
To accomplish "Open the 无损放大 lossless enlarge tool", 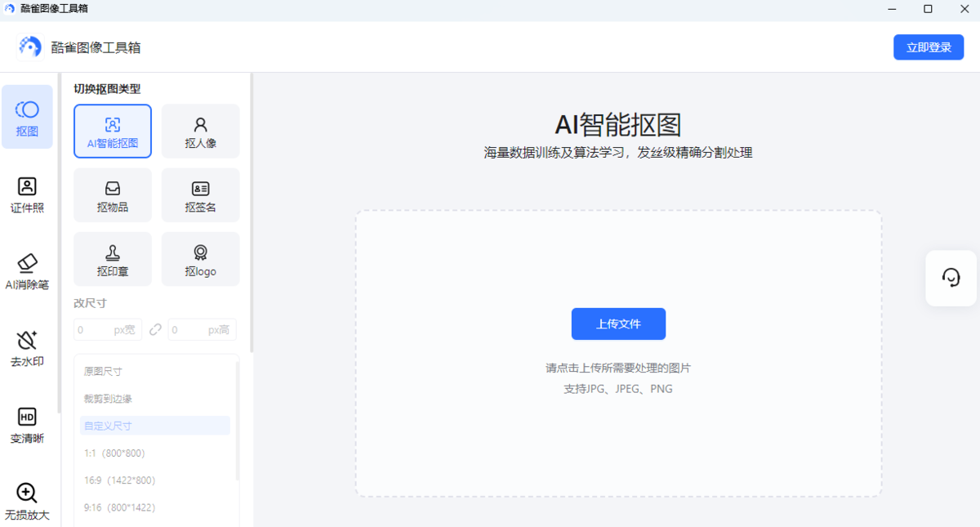I will click(27, 502).
